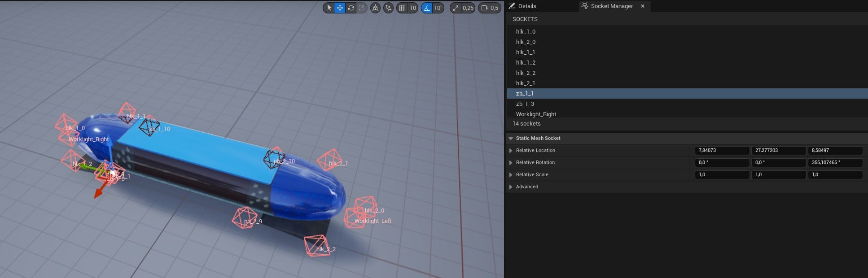Click the first Relative Scale field 1,0
The height and width of the screenshot is (278, 868).
[722, 174]
